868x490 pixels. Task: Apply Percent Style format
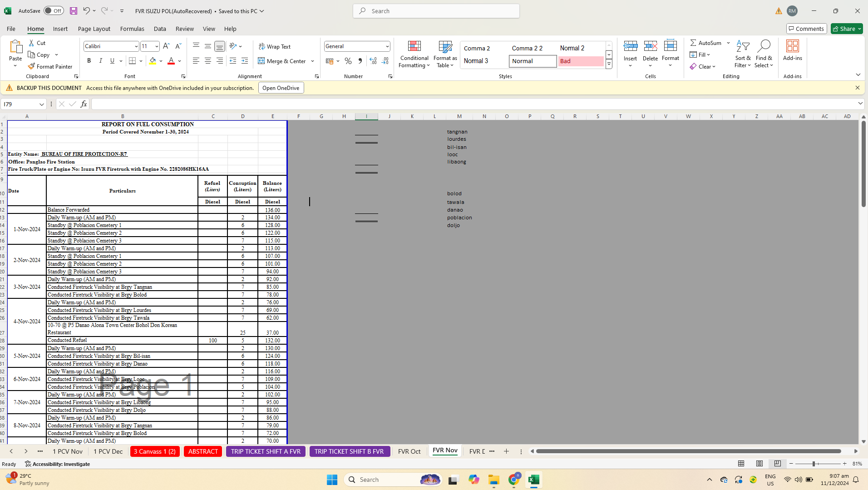click(x=348, y=61)
